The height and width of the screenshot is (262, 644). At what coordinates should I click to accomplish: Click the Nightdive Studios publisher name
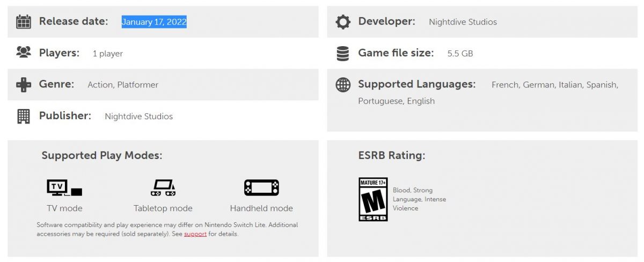(x=139, y=117)
